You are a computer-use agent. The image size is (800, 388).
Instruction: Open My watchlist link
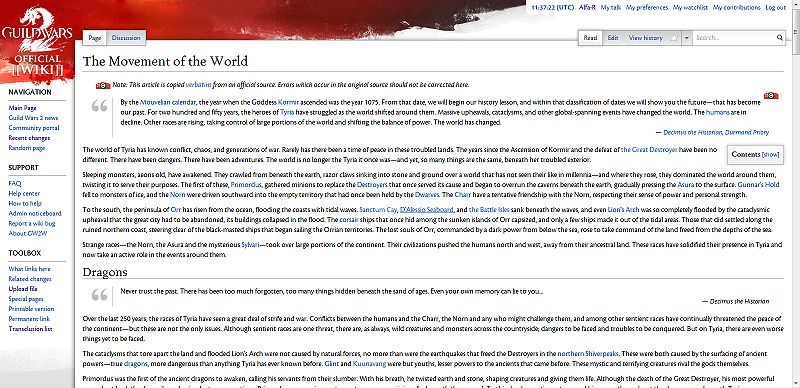pos(690,8)
